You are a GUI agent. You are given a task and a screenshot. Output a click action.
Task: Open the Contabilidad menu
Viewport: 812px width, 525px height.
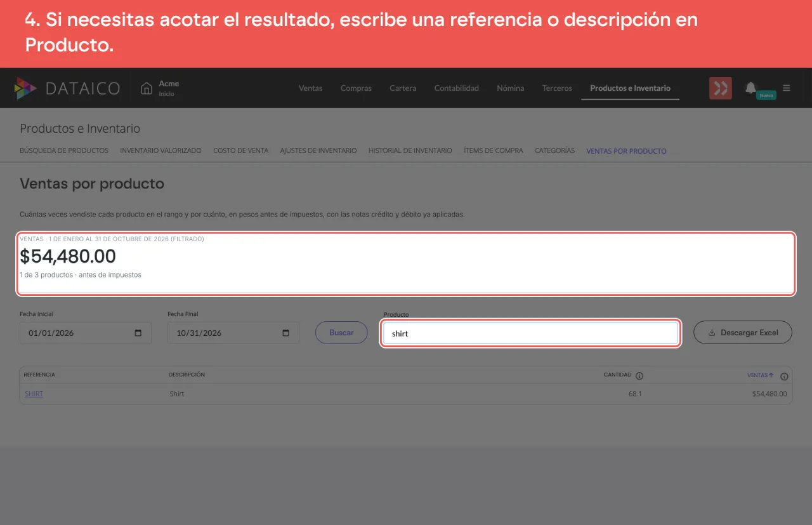pyautogui.click(x=457, y=88)
